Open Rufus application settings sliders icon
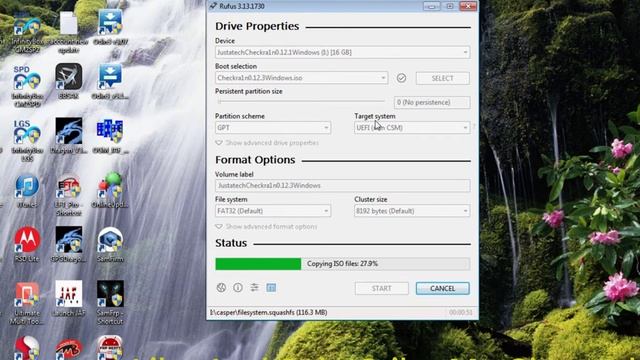This screenshot has height=360, width=640. 254,288
